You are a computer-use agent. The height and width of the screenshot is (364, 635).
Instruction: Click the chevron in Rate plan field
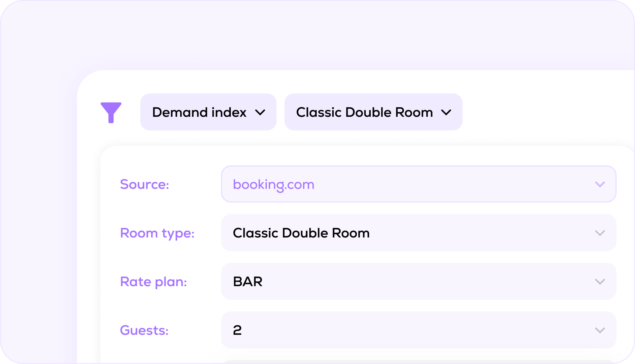coord(600,282)
